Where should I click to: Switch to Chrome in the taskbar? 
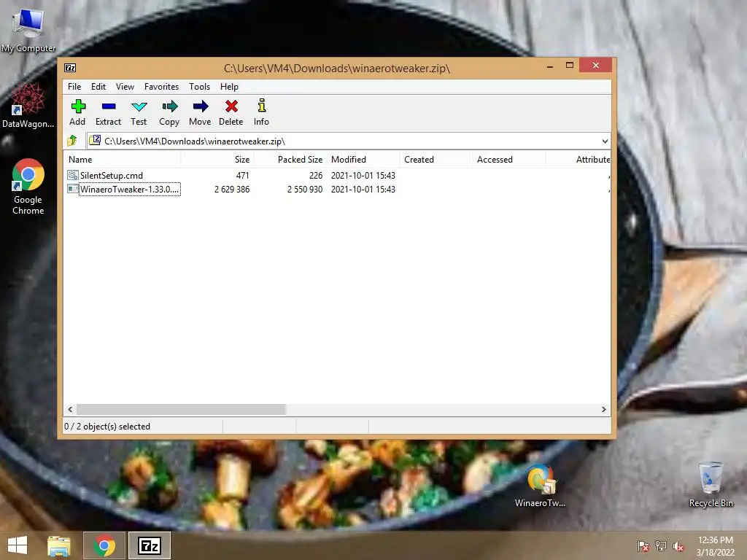pos(104,545)
